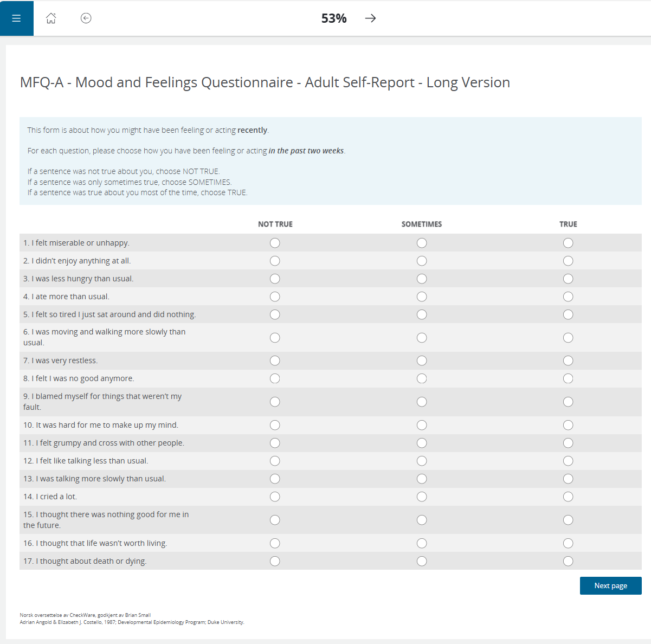
Task: Select SOMETIMES for 'I ate more than usual'
Action: (x=422, y=297)
